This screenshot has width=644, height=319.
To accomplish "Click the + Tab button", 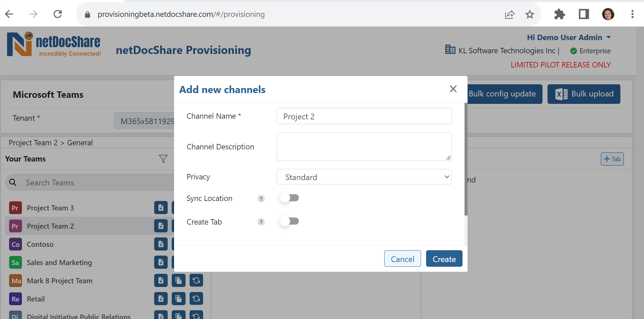I will click(x=612, y=159).
